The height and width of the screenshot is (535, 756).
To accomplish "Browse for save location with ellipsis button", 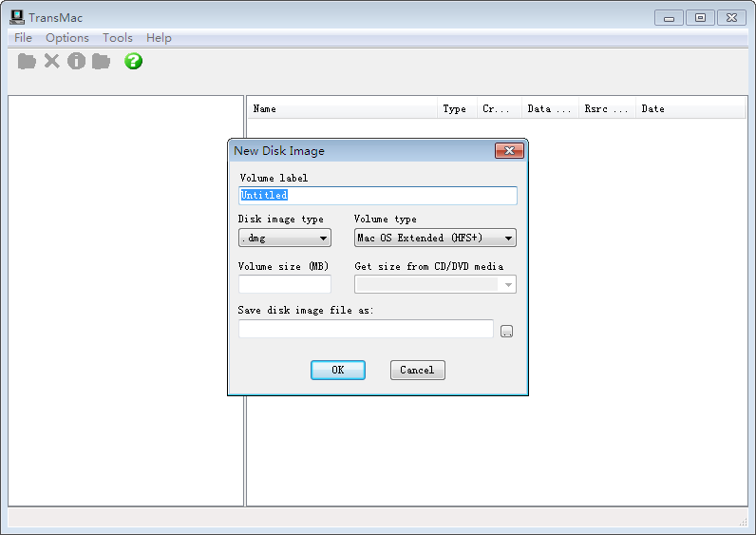I will [507, 332].
